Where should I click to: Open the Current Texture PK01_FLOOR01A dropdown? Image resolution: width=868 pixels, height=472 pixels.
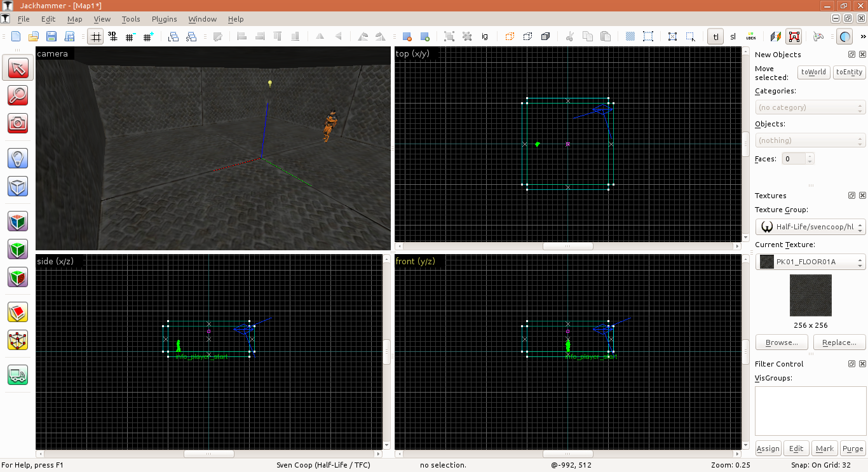[x=810, y=262]
